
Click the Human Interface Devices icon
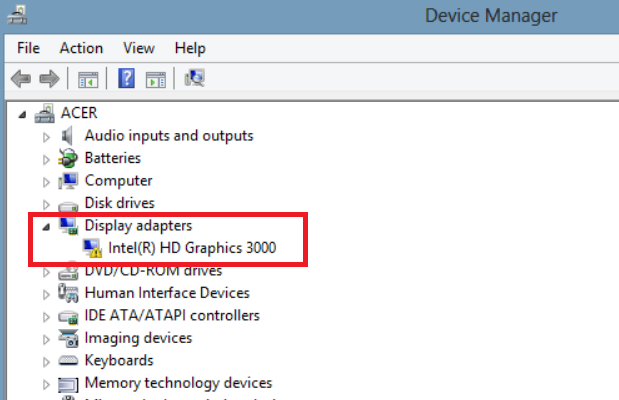68,293
